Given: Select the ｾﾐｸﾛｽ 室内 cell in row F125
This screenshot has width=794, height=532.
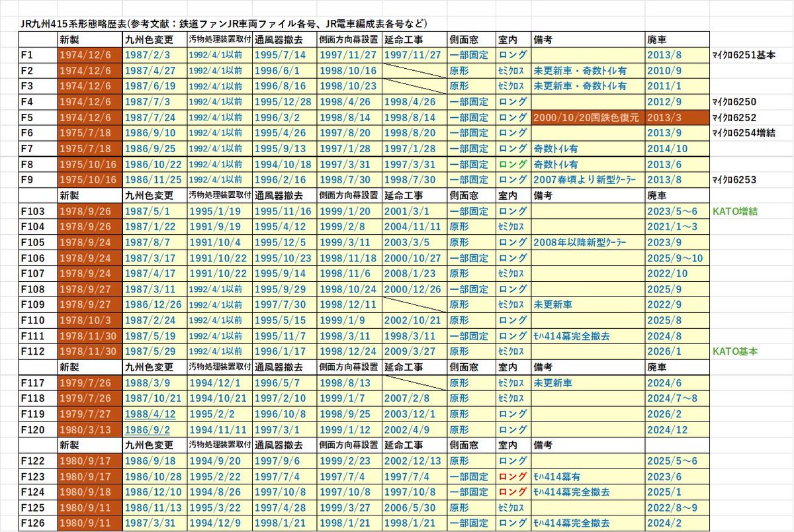Looking at the screenshot, I should tap(513, 508).
